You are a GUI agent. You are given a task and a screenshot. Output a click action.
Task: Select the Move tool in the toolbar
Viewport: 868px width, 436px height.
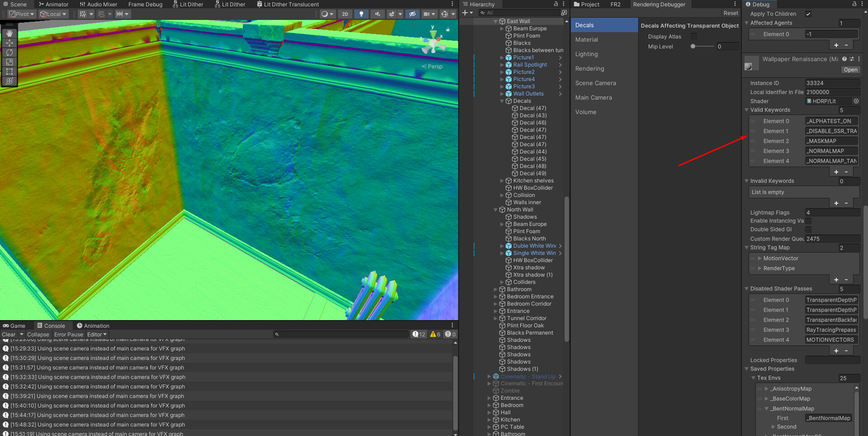tap(9, 43)
